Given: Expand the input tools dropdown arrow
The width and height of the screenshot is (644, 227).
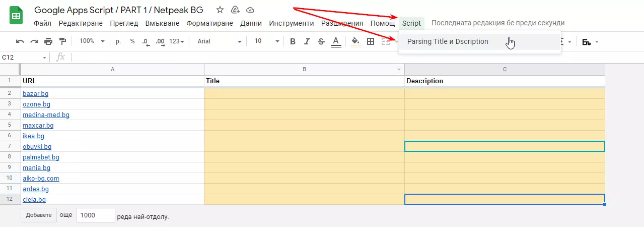Looking at the screenshot, I should (597, 42).
